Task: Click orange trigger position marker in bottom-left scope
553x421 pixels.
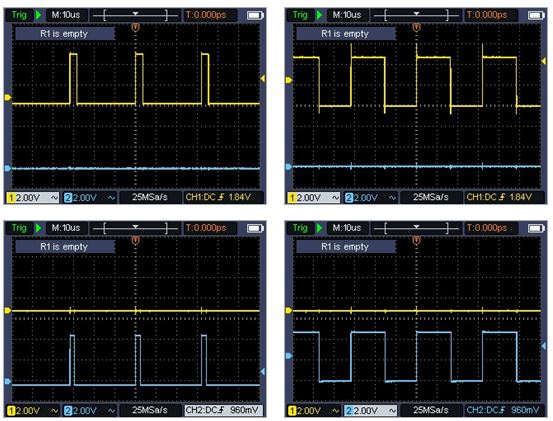Action: [135, 241]
